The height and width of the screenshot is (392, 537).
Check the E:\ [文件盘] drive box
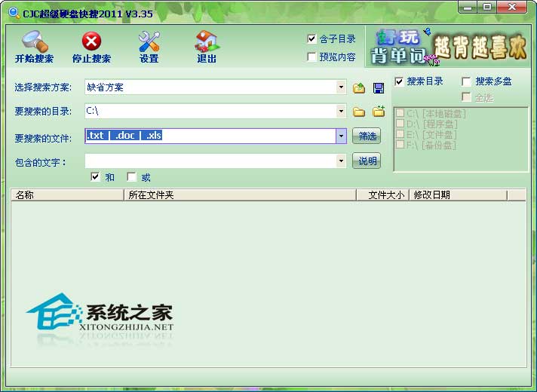pos(400,134)
